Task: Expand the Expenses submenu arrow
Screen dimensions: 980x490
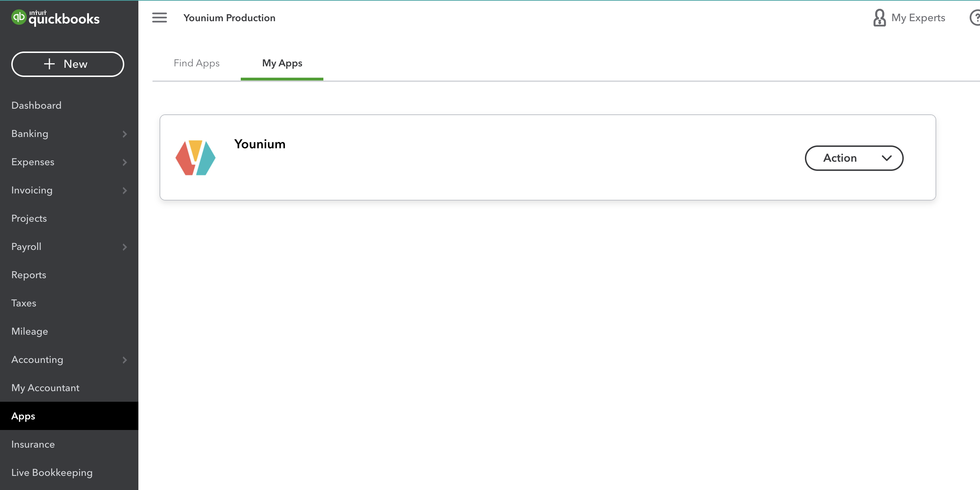Action: tap(124, 162)
